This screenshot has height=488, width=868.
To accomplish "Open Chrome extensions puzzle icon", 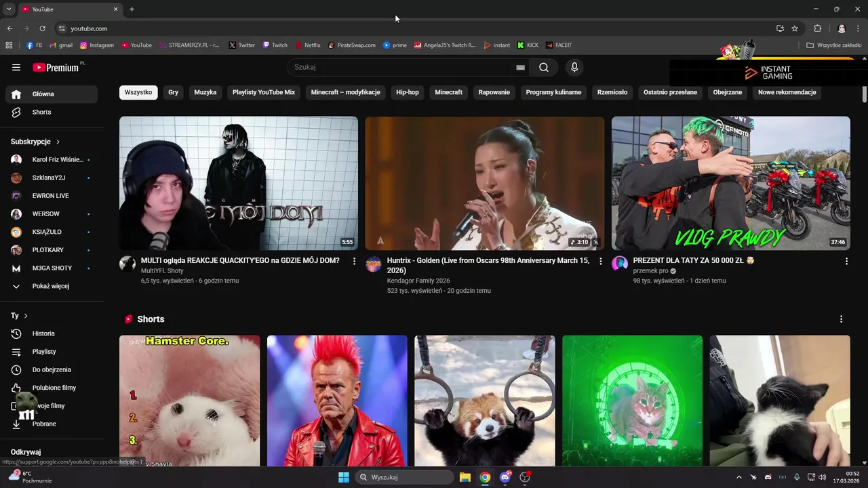I will click(817, 28).
